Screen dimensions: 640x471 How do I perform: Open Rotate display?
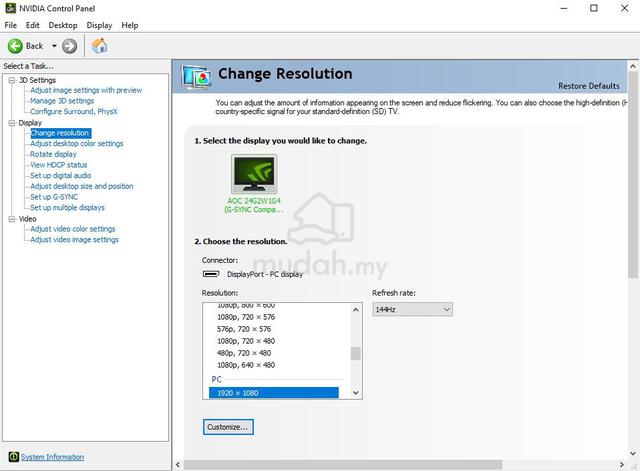(x=53, y=154)
